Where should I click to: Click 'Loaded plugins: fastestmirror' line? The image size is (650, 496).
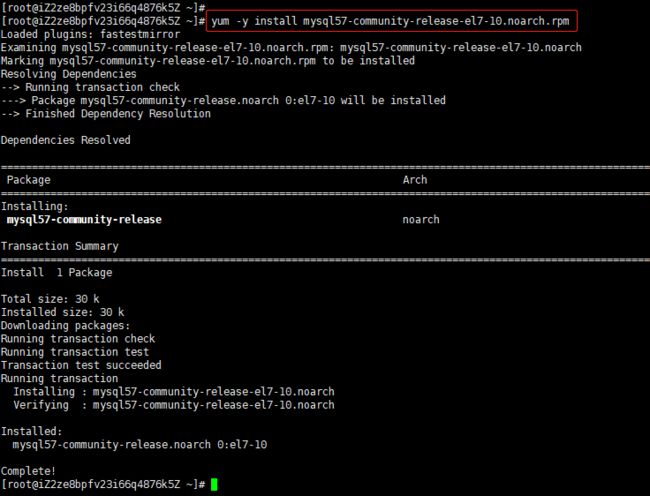coord(90,34)
